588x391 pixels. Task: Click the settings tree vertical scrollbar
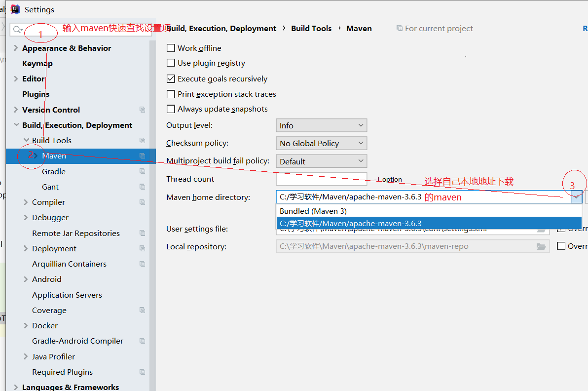tap(152, 216)
